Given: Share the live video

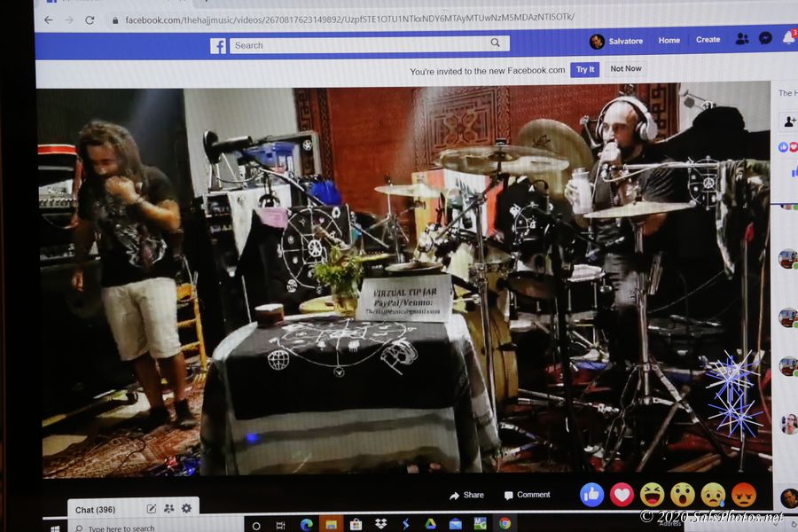Looking at the screenshot, I should pos(466,495).
